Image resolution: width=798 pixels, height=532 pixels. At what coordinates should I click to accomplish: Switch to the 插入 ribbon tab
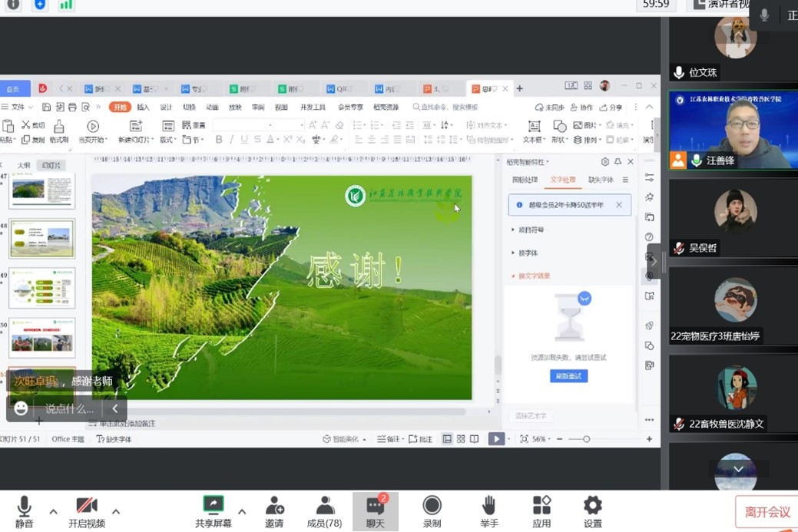[x=143, y=107]
